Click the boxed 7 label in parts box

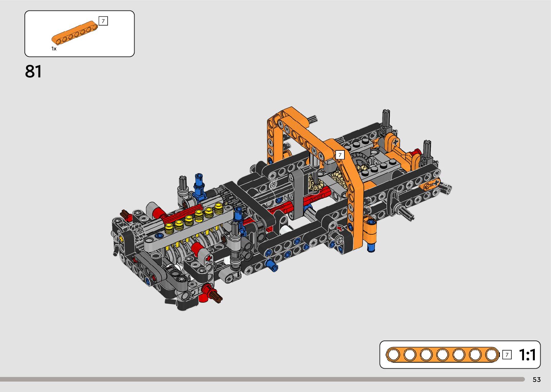click(x=103, y=21)
